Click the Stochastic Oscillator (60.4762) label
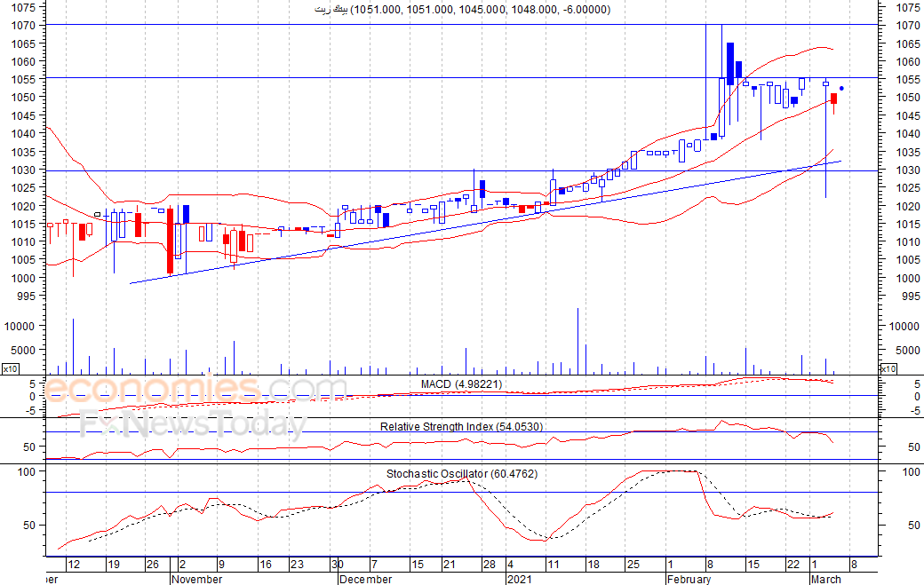This screenshot has width=924, height=585. (461, 474)
